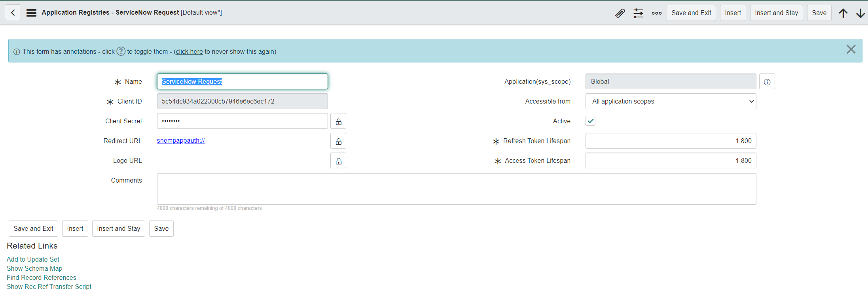Click the paperclip attachments icon
868x296 pixels.
point(620,13)
